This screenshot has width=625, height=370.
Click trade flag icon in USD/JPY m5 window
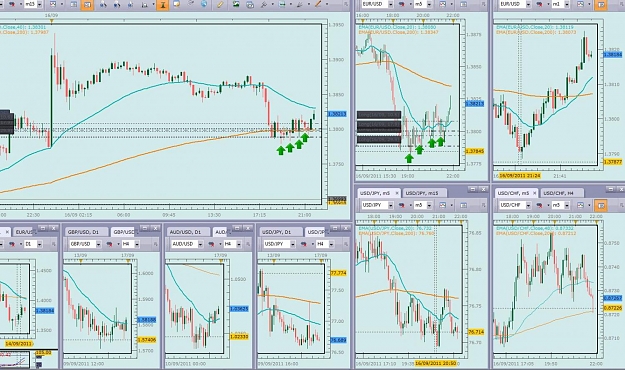(402, 205)
